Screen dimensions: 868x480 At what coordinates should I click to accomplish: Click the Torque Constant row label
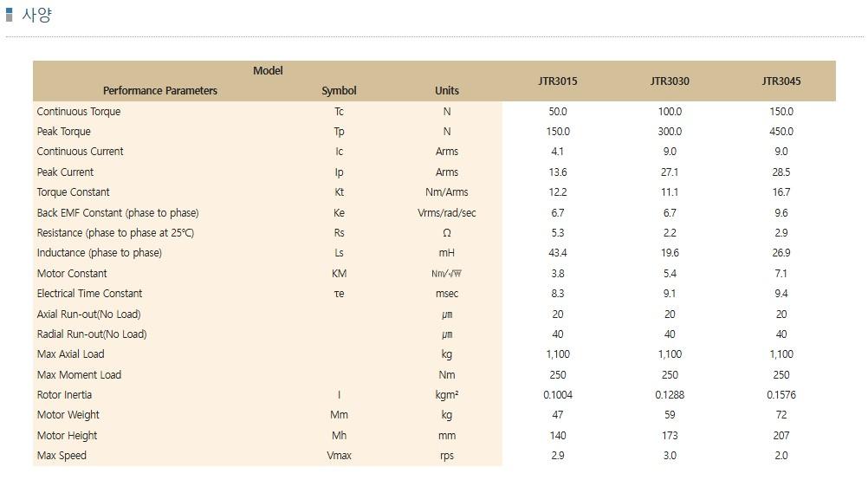pyautogui.click(x=73, y=192)
